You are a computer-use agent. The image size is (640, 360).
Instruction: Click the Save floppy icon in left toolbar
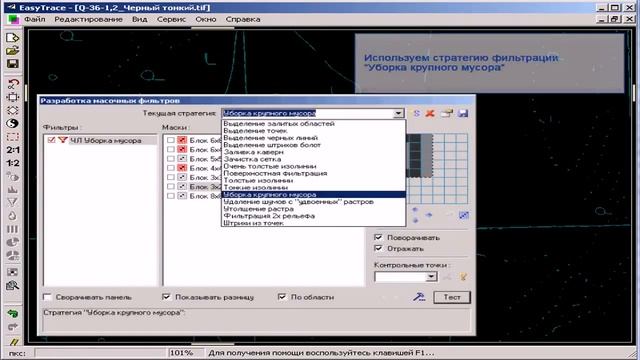coord(13,64)
